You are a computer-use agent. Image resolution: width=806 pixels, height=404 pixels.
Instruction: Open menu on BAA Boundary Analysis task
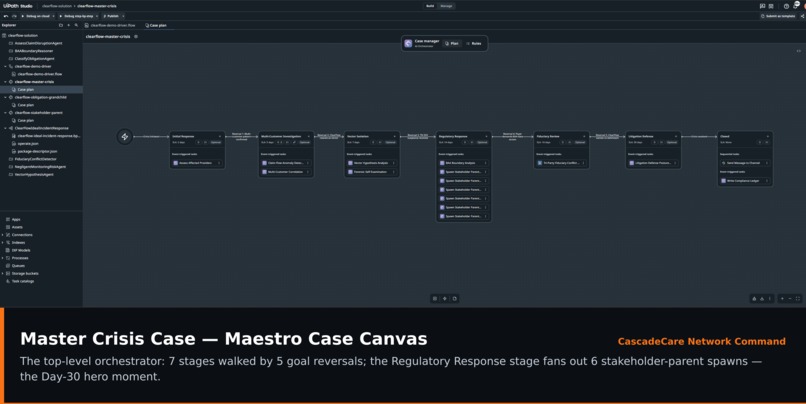point(485,163)
